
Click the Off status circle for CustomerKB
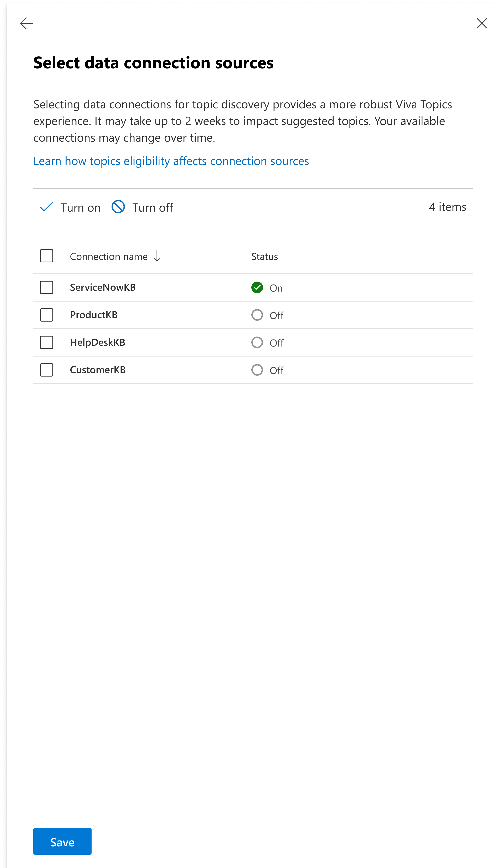(257, 370)
